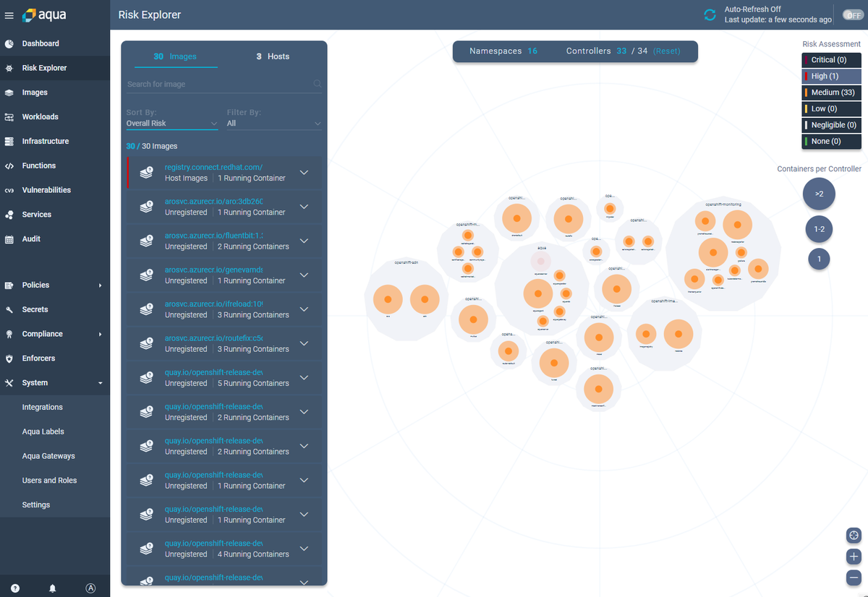Toggle the Critical (0) risk filter

[x=832, y=60]
